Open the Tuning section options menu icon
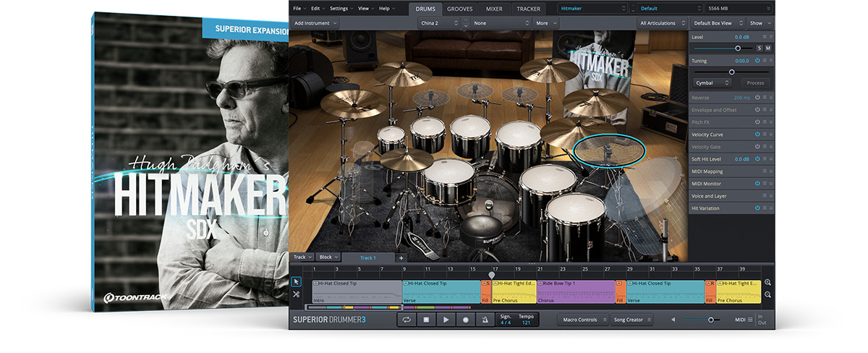 coord(765,61)
